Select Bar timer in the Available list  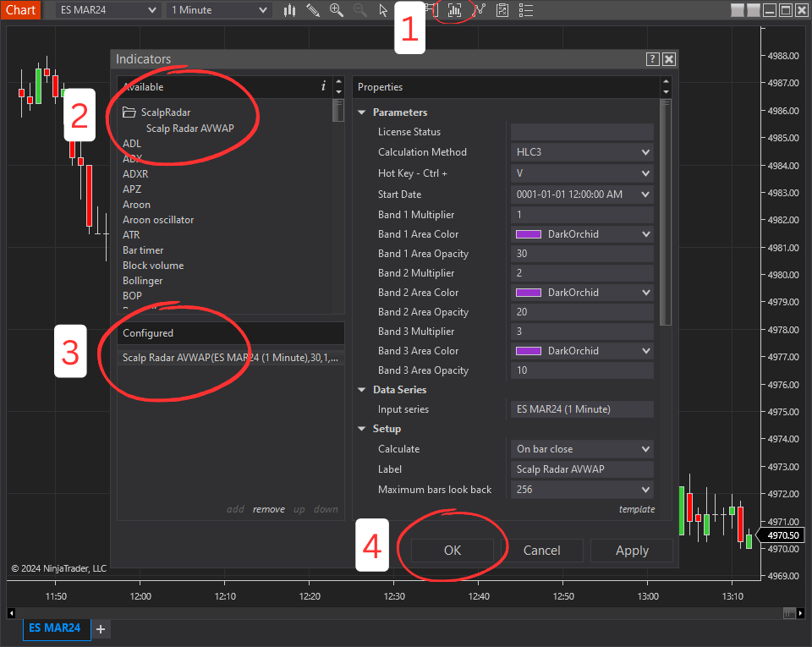[x=143, y=250]
